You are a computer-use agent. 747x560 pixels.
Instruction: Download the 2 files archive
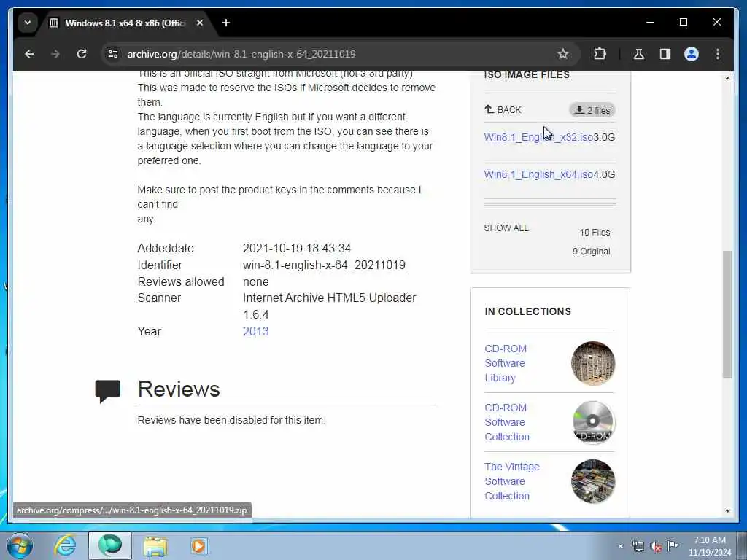[x=592, y=110]
